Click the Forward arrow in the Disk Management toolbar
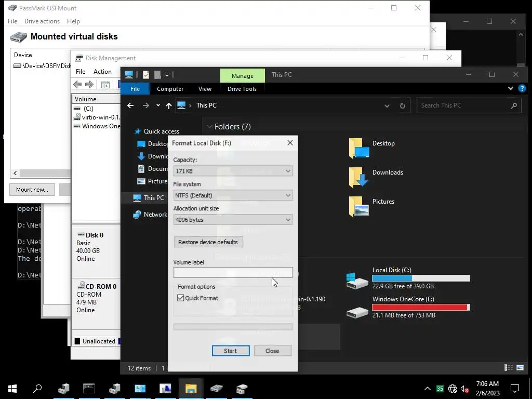 pyautogui.click(x=89, y=85)
